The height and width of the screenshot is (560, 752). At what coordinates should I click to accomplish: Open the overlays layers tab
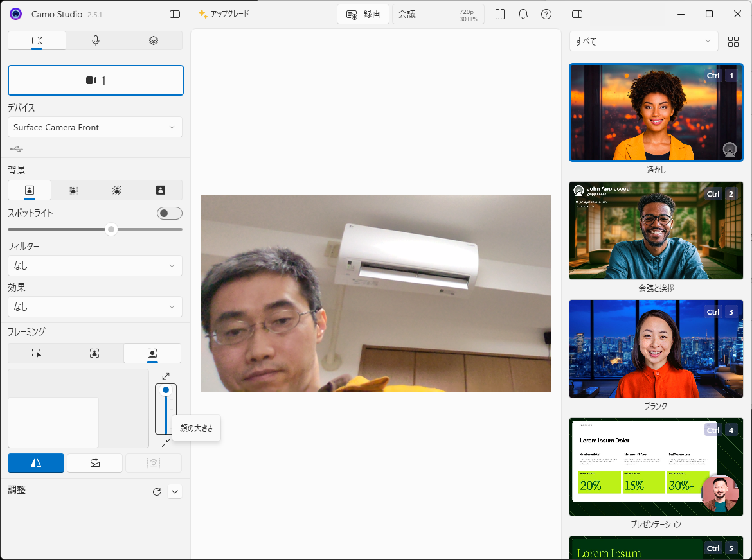tap(153, 40)
